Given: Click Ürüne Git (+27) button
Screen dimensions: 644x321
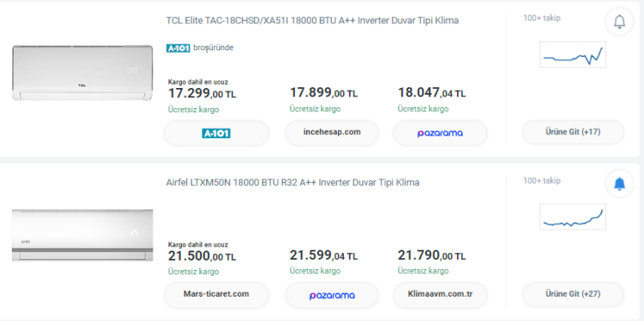Looking at the screenshot, I should pos(573,294).
